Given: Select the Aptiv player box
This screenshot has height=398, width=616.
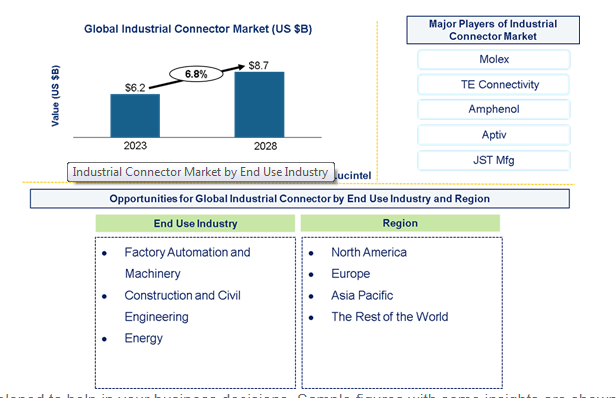Looking at the screenshot, I should (x=494, y=135).
